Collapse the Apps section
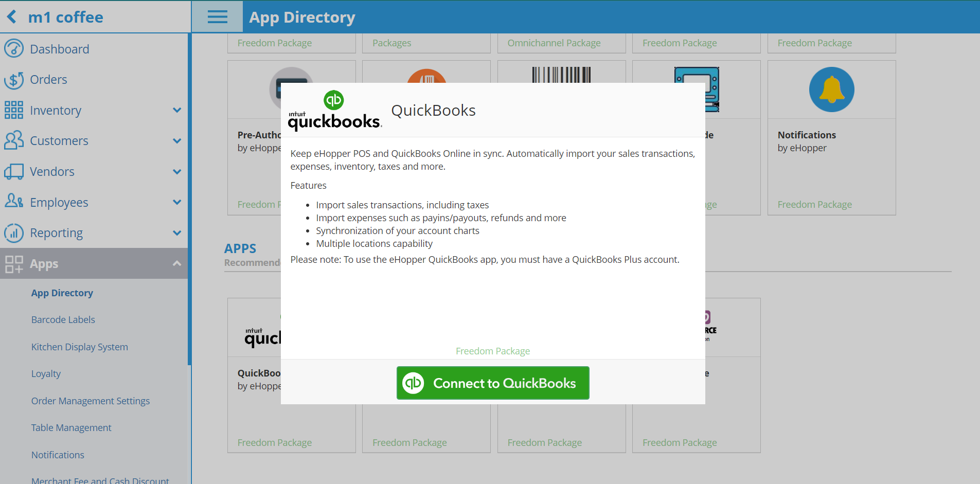 (177, 263)
